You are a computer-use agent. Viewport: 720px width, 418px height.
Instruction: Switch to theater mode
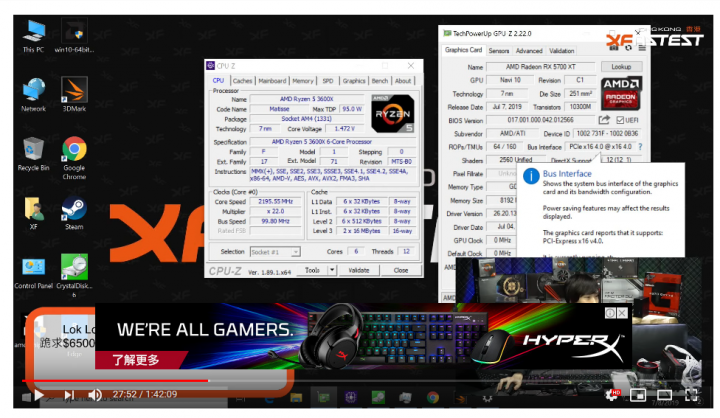(x=664, y=395)
